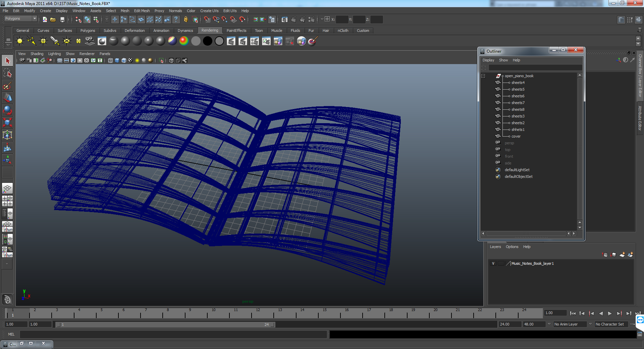The height and width of the screenshot is (349, 644).
Task: Click Outliner vertical scrollbar down arrow
Action: pos(580,228)
